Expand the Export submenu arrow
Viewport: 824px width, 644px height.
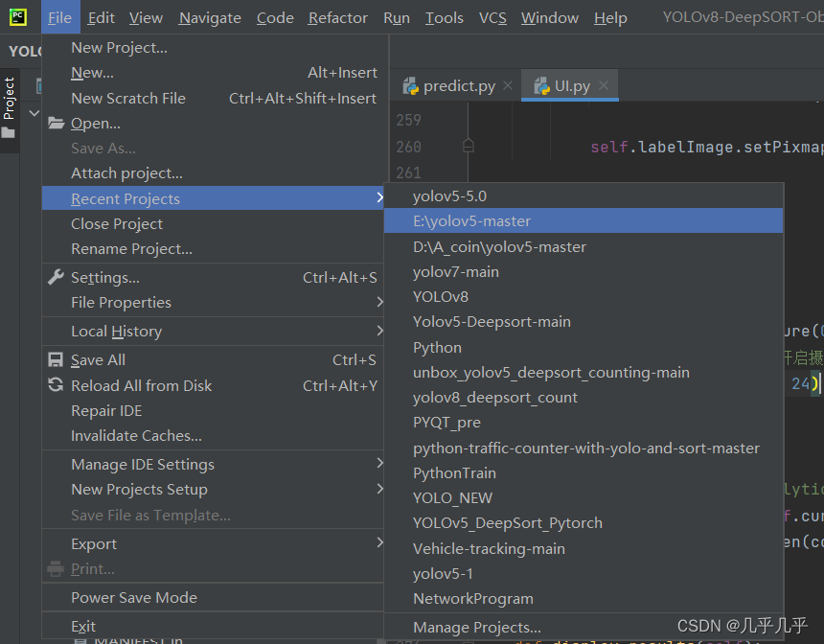(379, 542)
